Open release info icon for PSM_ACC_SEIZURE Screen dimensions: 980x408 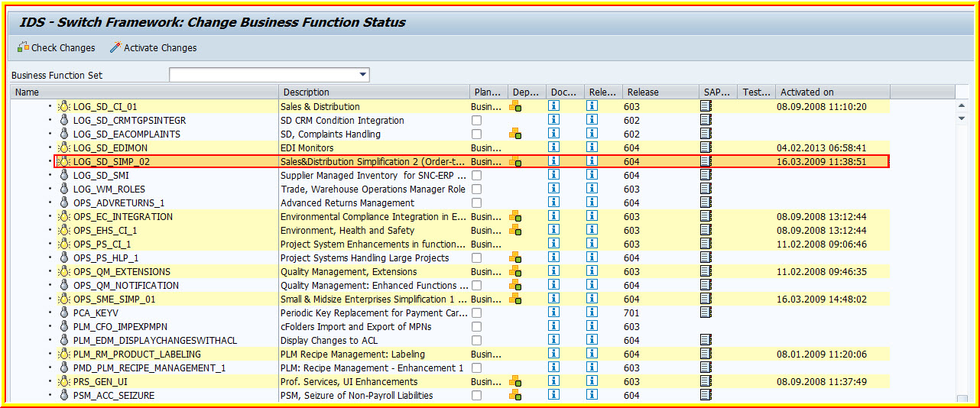coord(592,396)
